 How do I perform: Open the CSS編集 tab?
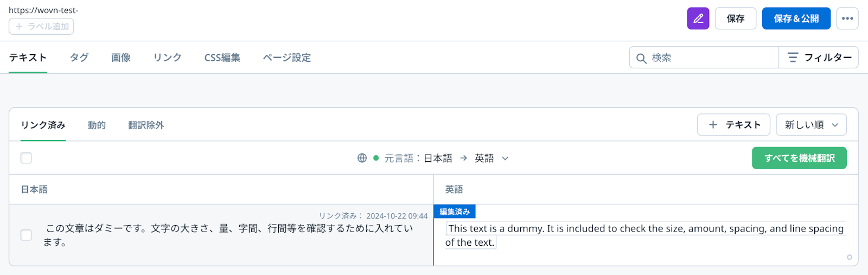click(x=222, y=57)
